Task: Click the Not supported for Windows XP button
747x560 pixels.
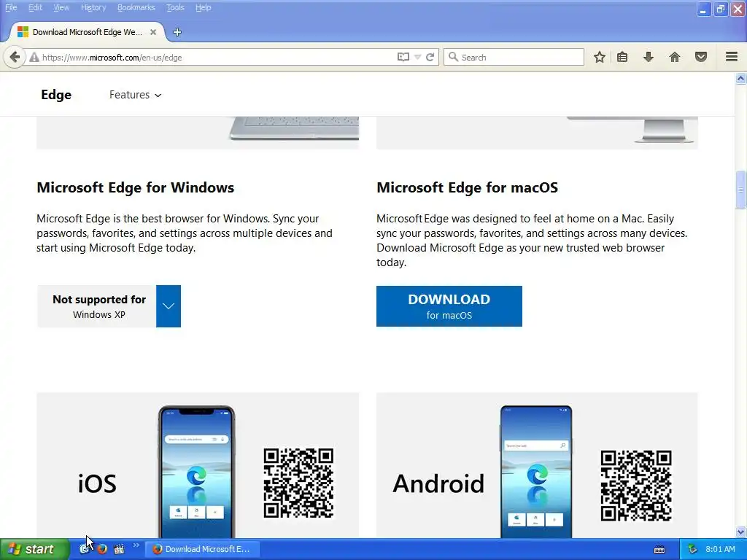Action: [97, 306]
